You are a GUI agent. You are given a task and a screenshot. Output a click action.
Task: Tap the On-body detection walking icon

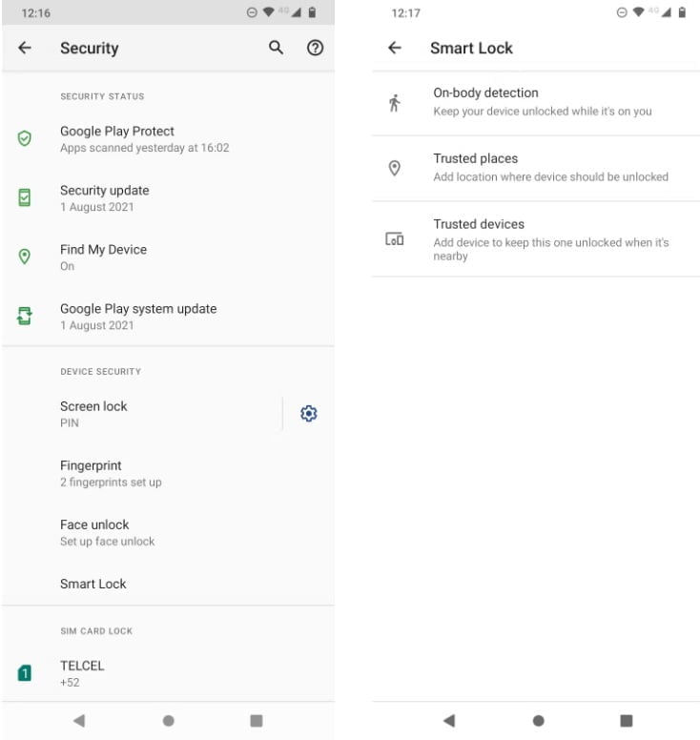point(395,102)
